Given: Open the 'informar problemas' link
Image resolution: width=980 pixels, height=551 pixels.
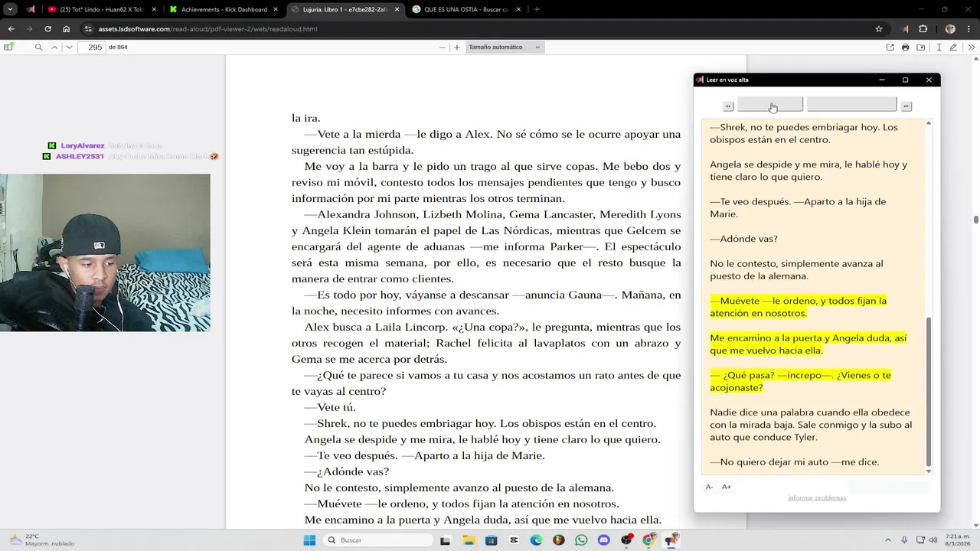Looking at the screenshot, I should click(817, 498).
